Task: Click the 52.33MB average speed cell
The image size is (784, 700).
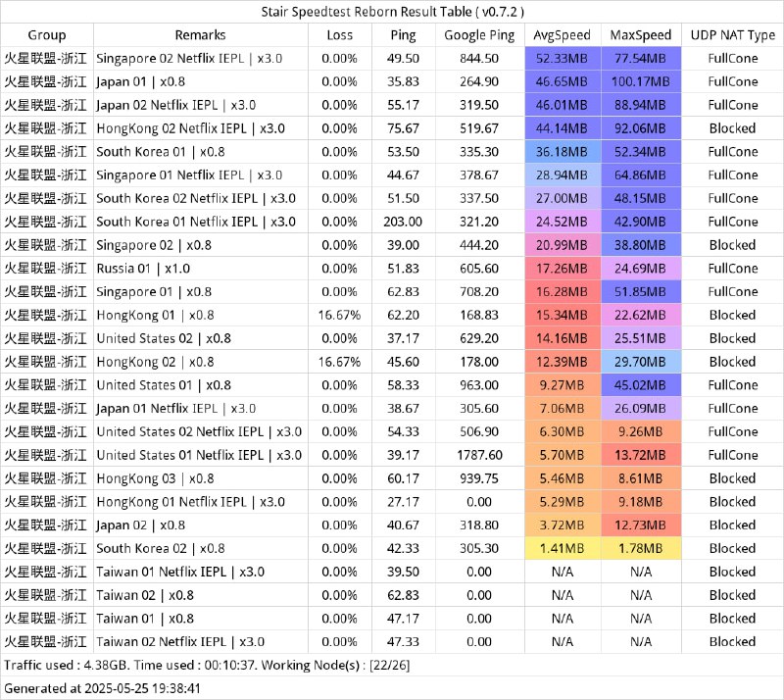Action: click(x=563, y=59)
